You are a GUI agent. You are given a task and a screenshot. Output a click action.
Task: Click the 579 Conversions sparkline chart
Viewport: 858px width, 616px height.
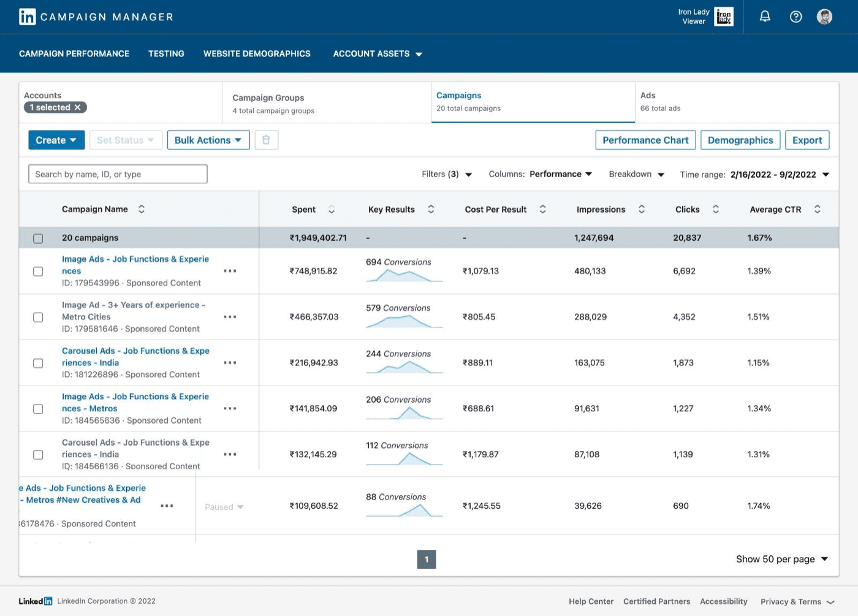(x=404, y=321)
